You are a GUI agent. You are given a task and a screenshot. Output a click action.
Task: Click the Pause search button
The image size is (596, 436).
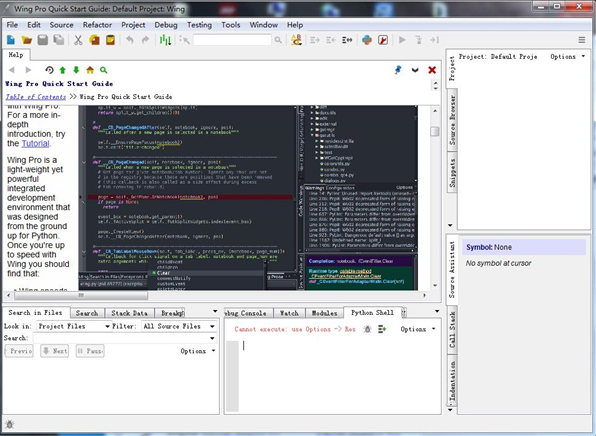90,351
